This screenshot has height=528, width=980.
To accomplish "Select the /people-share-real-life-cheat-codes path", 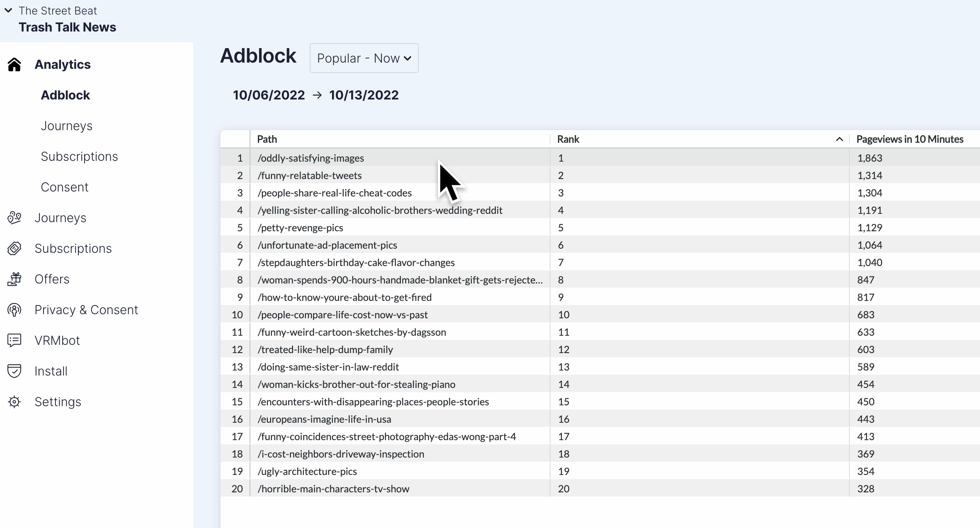I will [x=335, y=193].
